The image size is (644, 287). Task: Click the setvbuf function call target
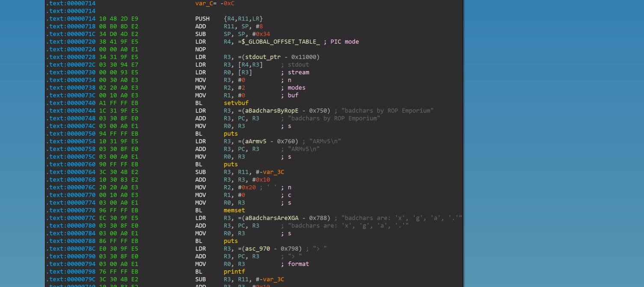(236, 103)
